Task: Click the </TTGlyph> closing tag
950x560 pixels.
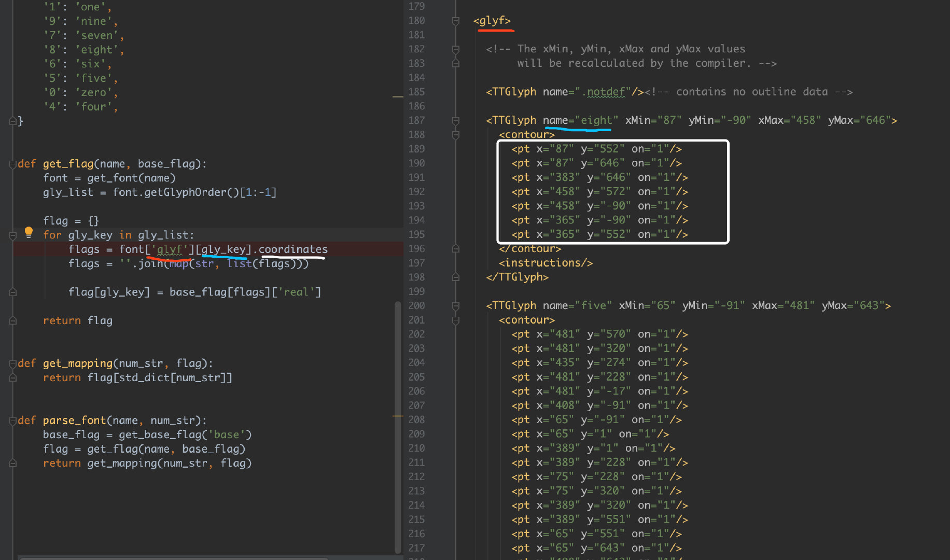Action: coord(517,277)
